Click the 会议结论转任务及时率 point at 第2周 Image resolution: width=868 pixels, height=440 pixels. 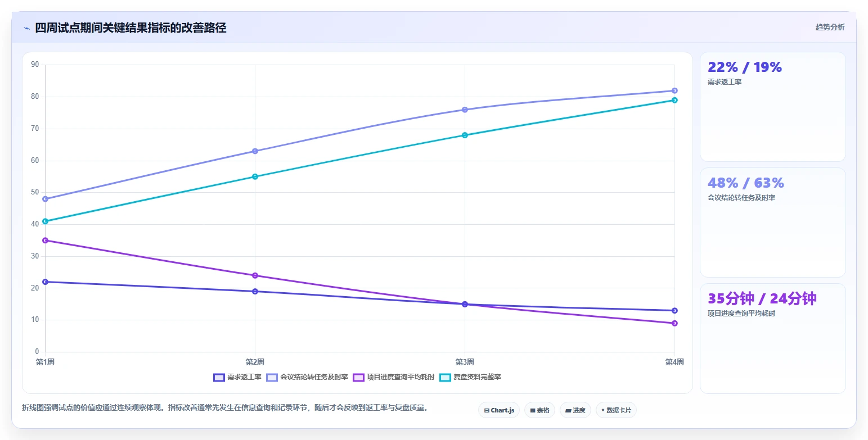255,151
